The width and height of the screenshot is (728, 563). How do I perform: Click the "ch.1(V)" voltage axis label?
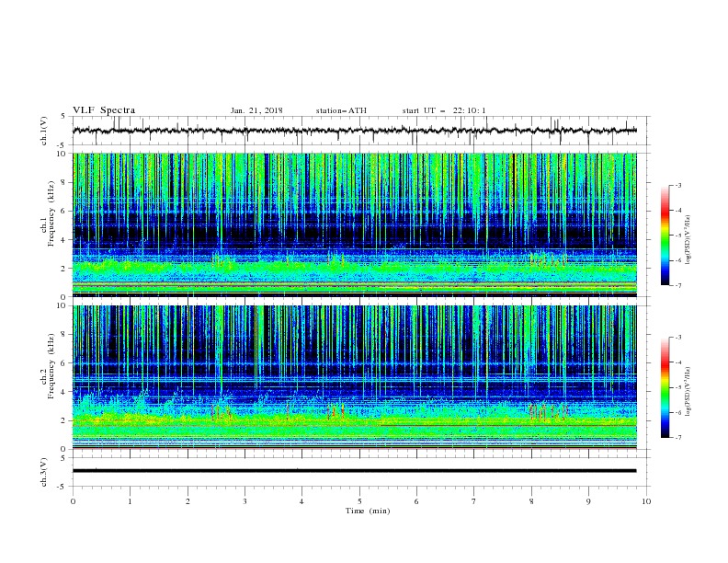pyautogui.click(x=44, y=131)
